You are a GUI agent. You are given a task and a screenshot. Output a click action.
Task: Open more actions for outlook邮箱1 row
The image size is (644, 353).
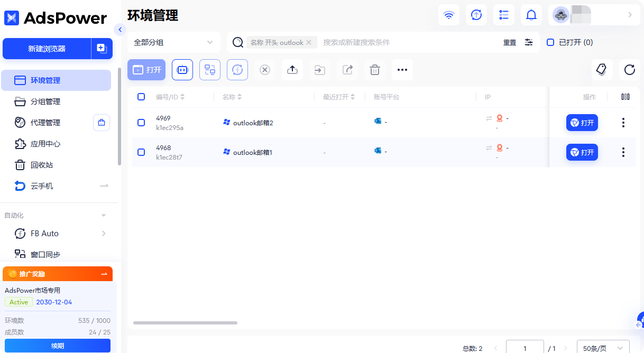coord(623,152)
